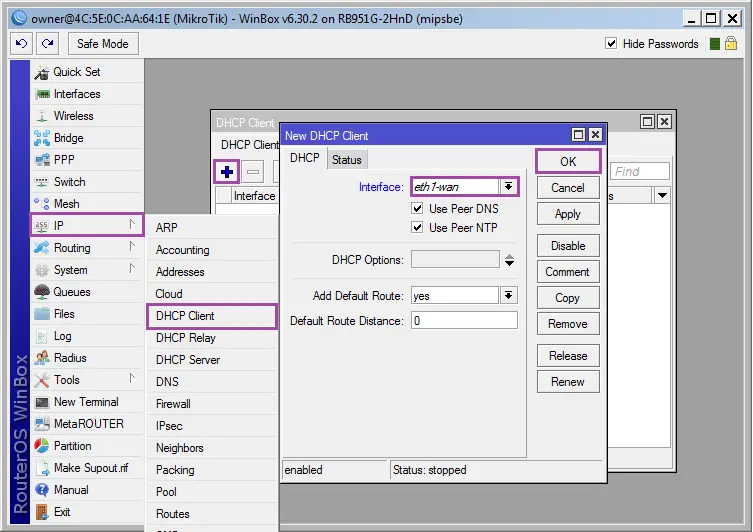The width and height of the screenshot is (753, 532).
Task: Uncheck Use Peer NTP
Action: point(417,228)
